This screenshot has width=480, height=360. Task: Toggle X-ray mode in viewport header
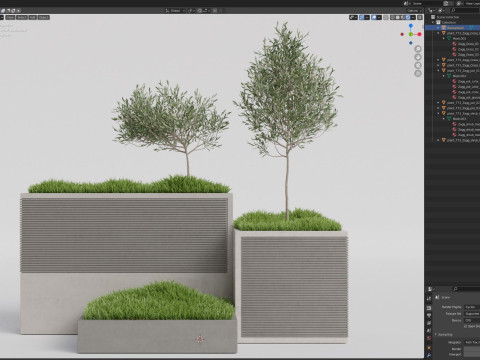tap(386, 17)
